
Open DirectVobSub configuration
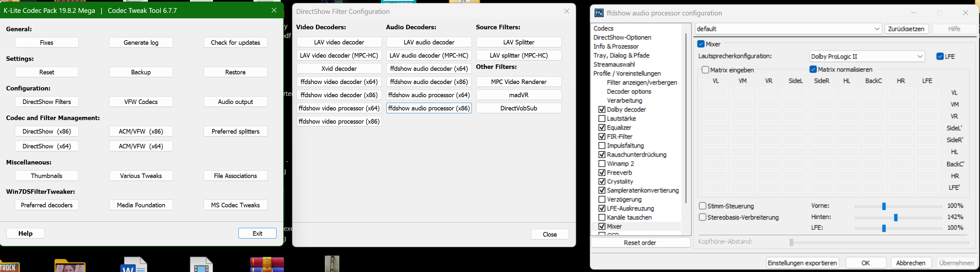coord(519,108)
